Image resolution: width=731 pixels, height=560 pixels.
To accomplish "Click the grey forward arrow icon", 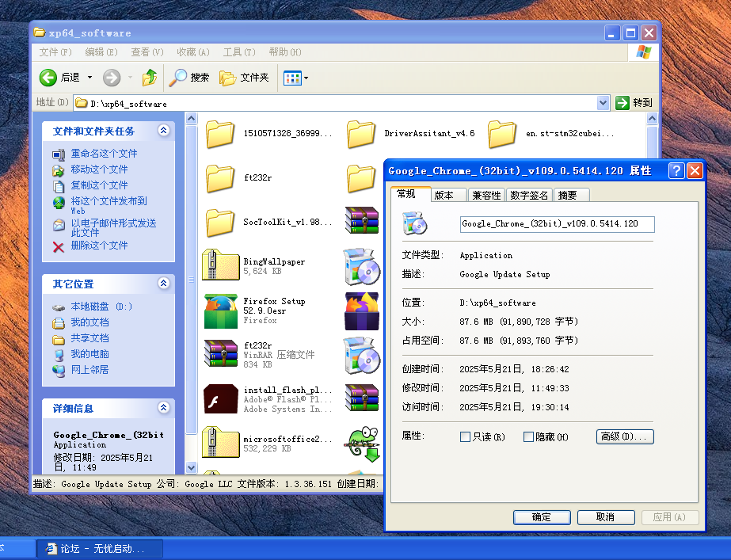I will click(x=112, y=78).
